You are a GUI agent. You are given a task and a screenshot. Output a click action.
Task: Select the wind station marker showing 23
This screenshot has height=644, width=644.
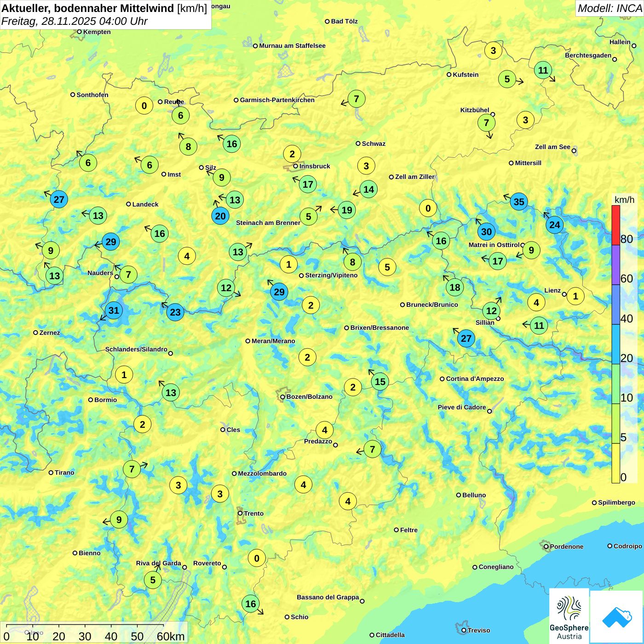click(175, 312)
